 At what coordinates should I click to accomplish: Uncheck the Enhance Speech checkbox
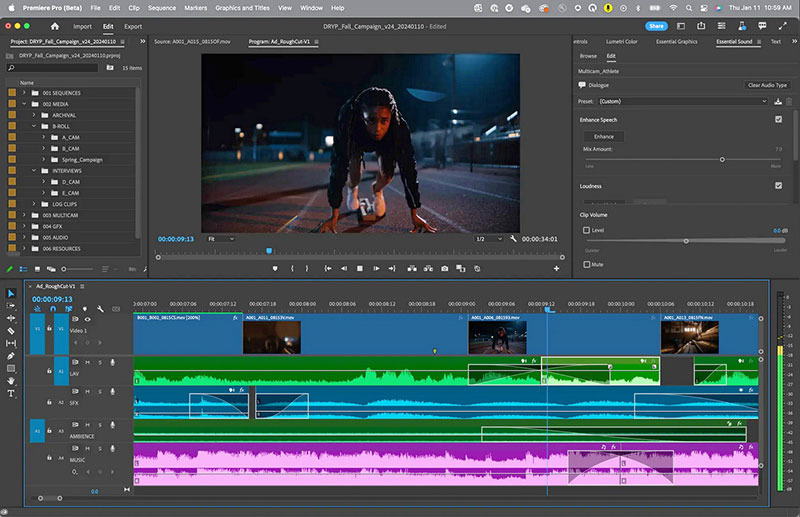click(778, 120)
